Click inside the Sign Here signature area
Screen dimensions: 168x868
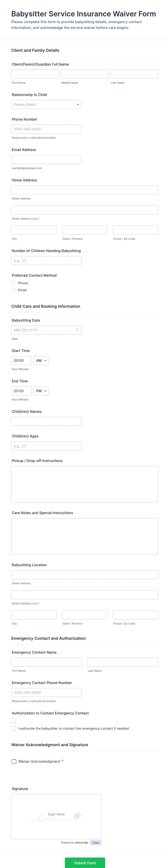(56, 816)
